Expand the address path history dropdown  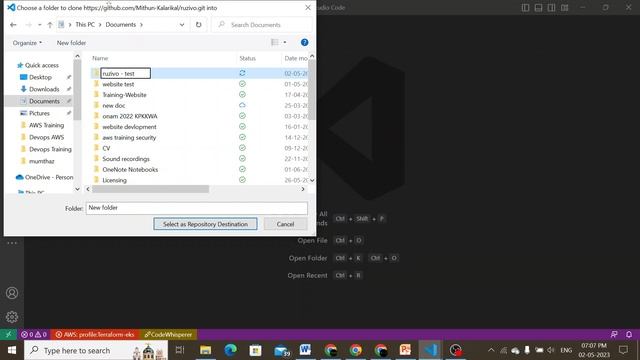[182, 24]
